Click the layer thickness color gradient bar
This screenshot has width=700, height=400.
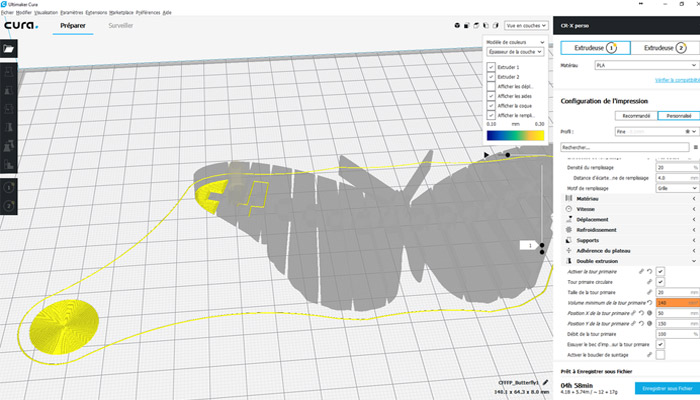pos(515,134)
